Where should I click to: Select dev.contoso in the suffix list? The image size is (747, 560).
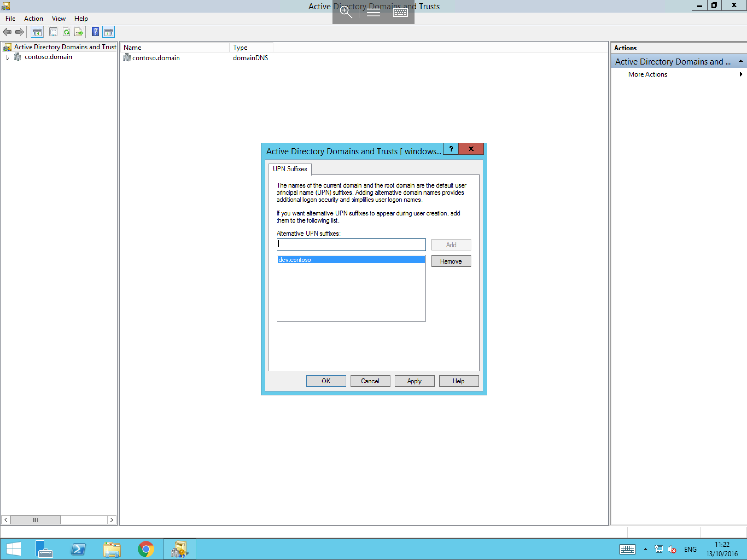click(351, 260)
